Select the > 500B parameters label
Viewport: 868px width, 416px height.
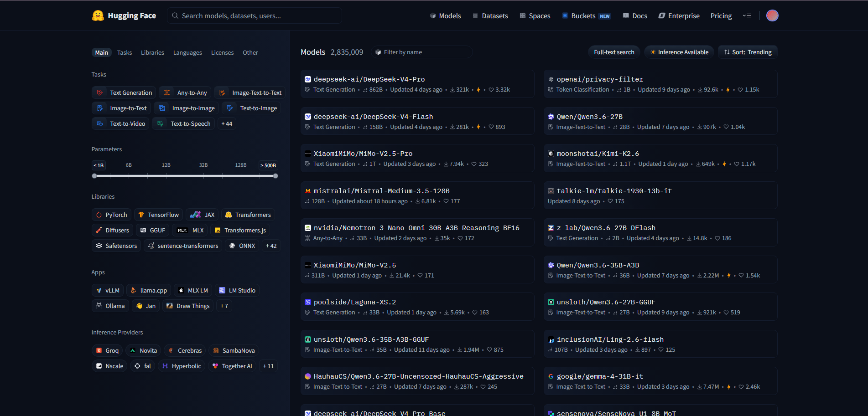pos(268,165)
